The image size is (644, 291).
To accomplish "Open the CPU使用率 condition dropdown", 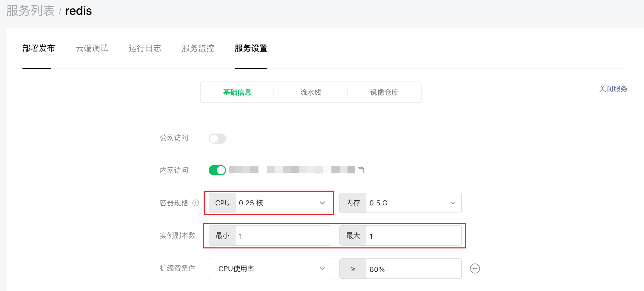I will coord(270,269).
